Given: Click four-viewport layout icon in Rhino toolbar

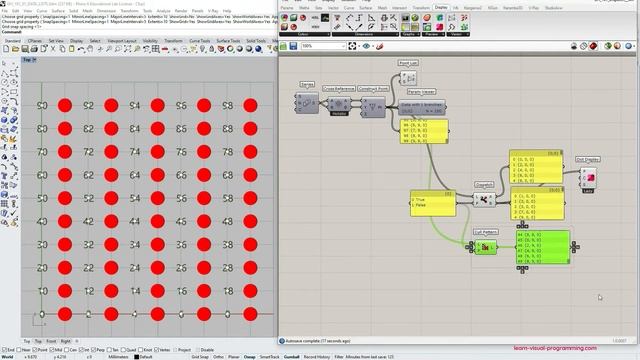Looking at the screenshot, I should point(156,49).
